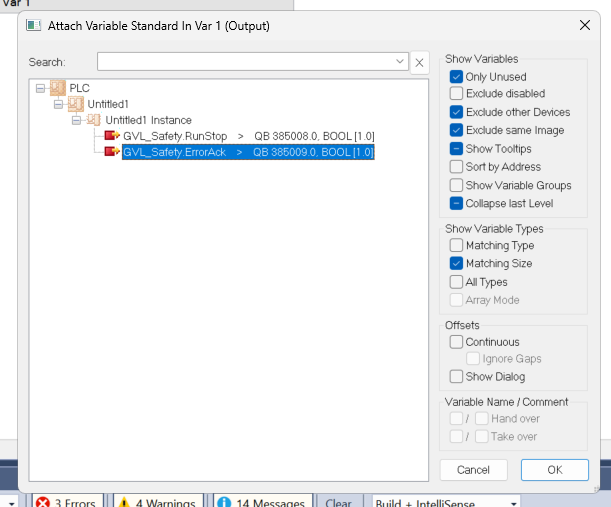
Task: Check the Matching Type option
Action: [x=456, y=246]
